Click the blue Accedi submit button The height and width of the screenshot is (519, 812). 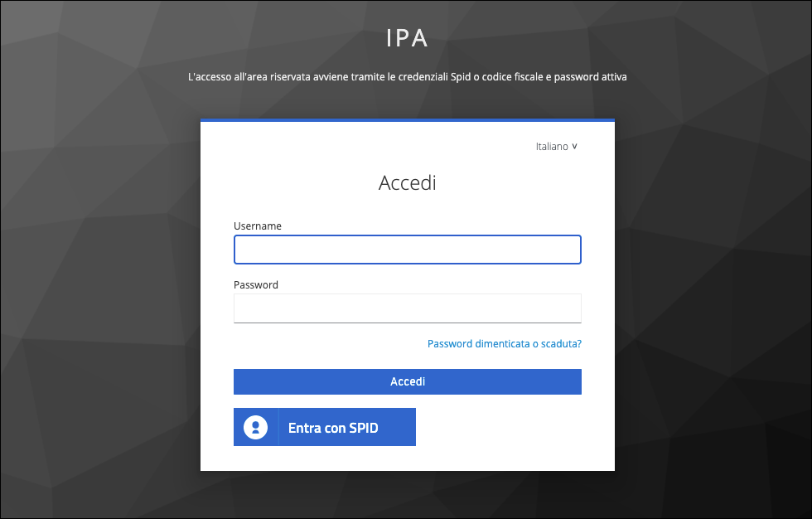tap(407, 382)
